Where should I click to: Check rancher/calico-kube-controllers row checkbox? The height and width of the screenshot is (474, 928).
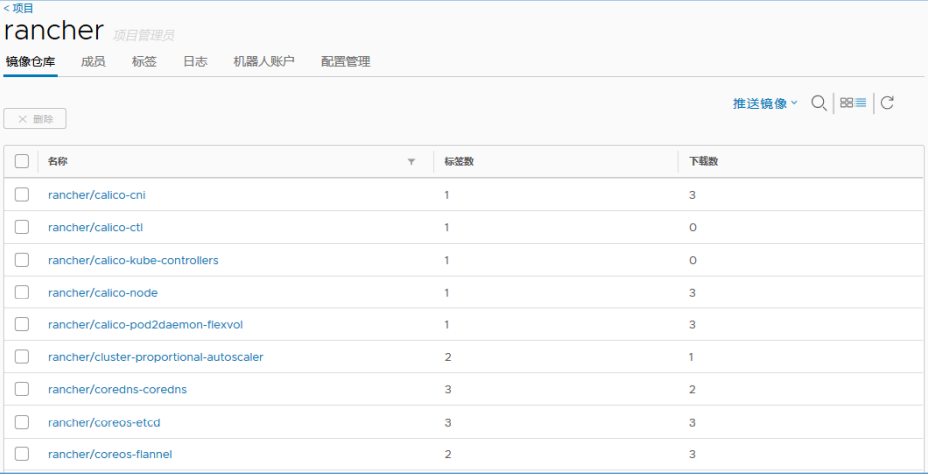[x=22, y=260]
